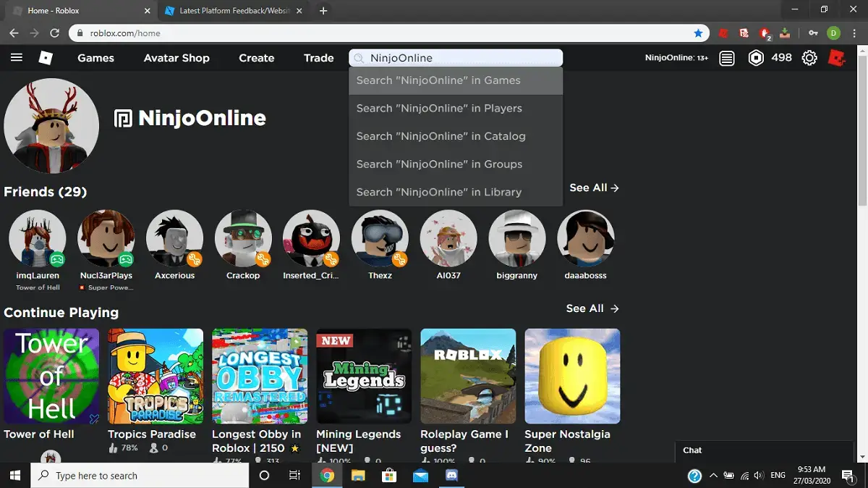
Task: Click the Windows taskbar search box
Action: [139, 476]
